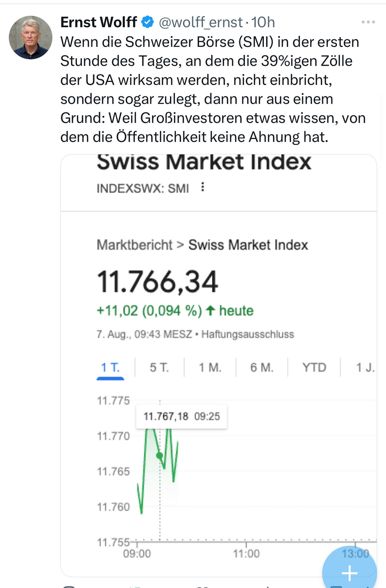This screenshot has height=588, width=386.
Task: Click the 11.766,34 index value
Action: point(158,282)
